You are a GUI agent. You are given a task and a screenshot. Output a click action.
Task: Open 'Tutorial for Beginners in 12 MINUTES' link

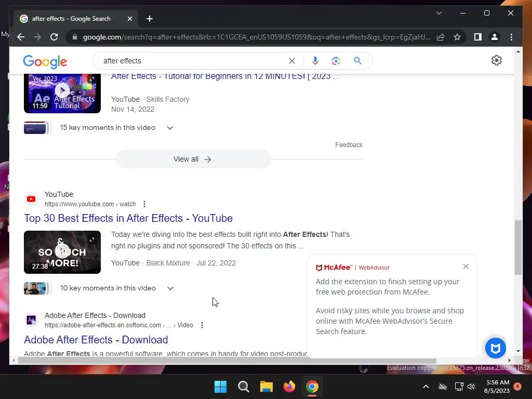point(225,76)
